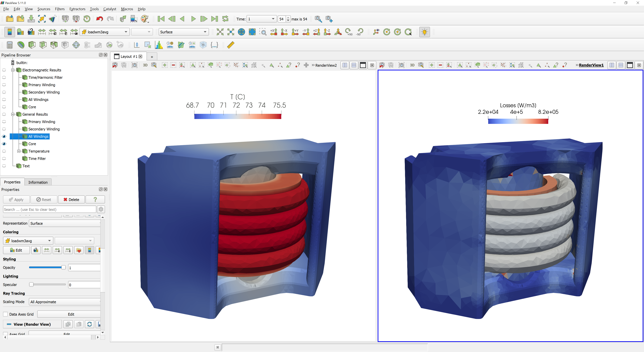Click the coloring Edit button
This screenshot has width=644, height=352.
[x=16, y=250]
